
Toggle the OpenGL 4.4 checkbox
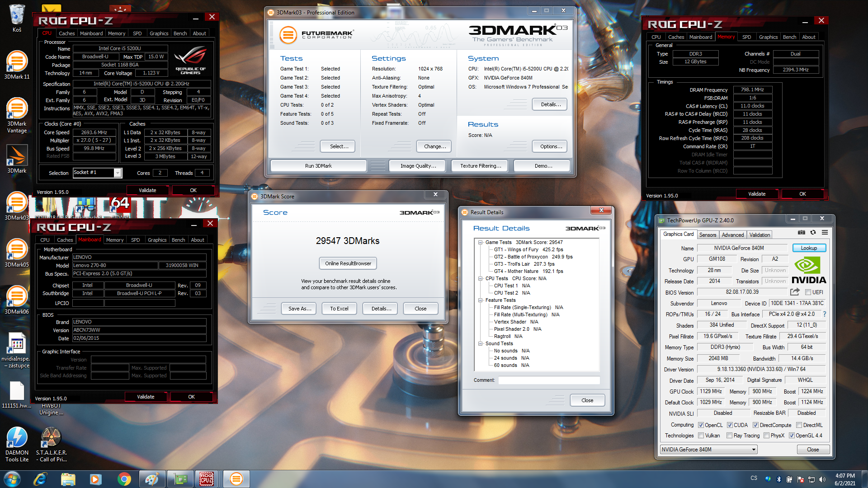pos(792,436)
